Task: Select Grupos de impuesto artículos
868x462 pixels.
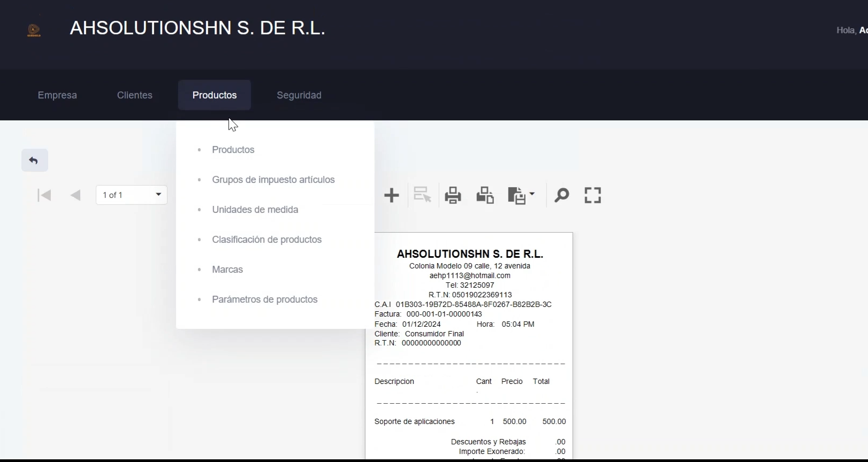Action: pyautogui.click(x=273, y=180)
